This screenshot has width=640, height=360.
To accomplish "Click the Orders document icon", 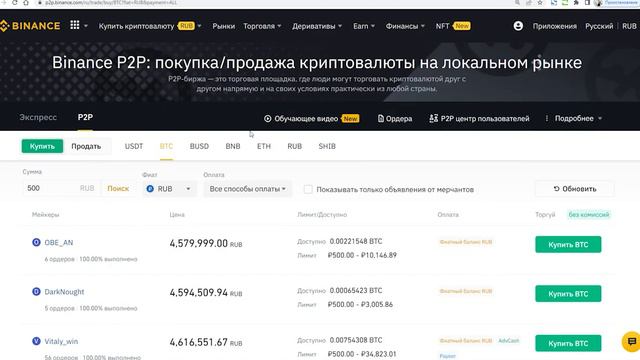I will click(x=380, y=118).
